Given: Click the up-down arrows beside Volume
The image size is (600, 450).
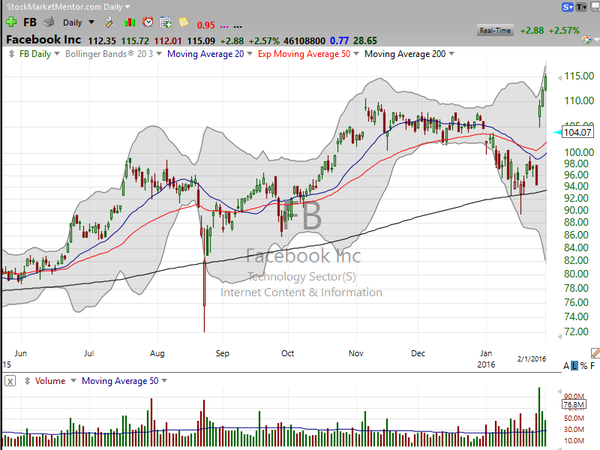Looking at the screenshot, I should click(x=27, y=381).
